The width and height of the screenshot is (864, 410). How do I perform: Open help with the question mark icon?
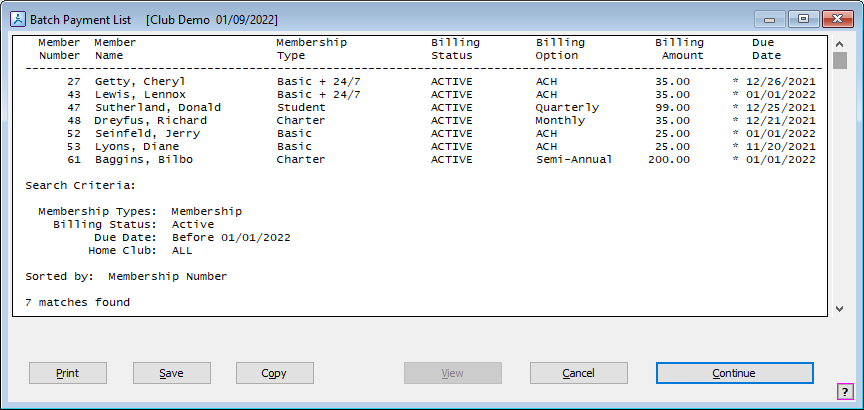(846, 391)
